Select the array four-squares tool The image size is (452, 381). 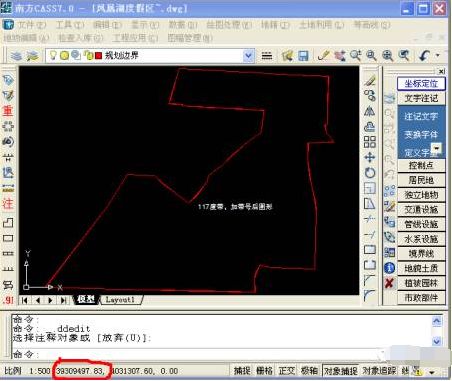coord(370,142)
